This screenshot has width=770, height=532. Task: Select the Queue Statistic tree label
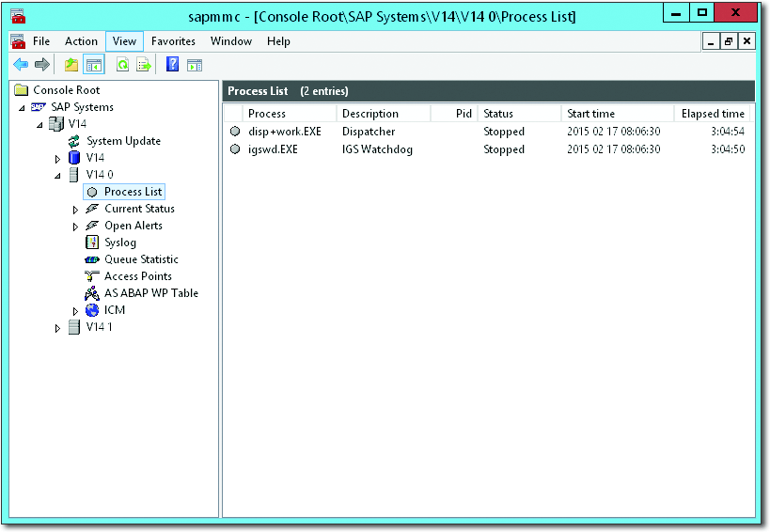141,259
